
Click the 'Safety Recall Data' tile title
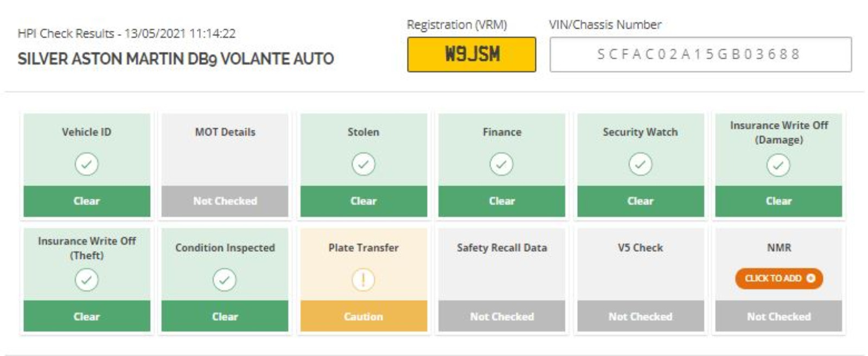pos(502,247)
